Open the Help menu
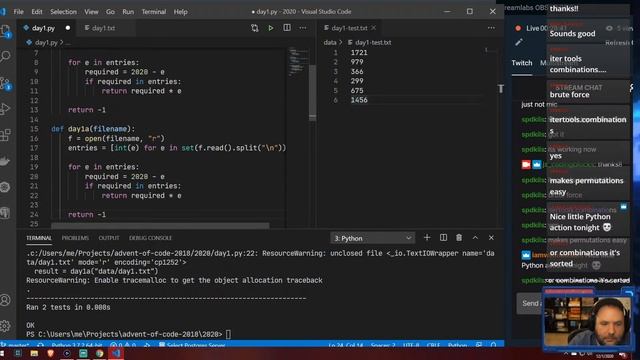 (x=180, y=12)
